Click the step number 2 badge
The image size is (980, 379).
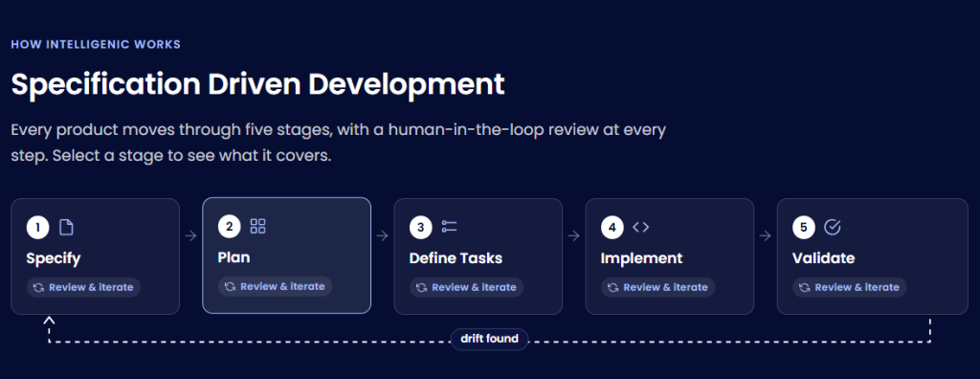229,227
